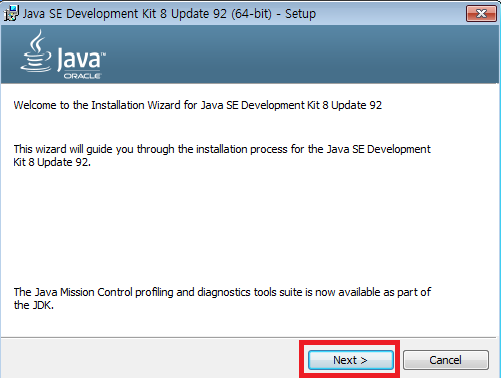Viewport: 501px width, 378px height.
Task: Select the window title bar text
Action: pyautogui.click(x=169, y=14)
